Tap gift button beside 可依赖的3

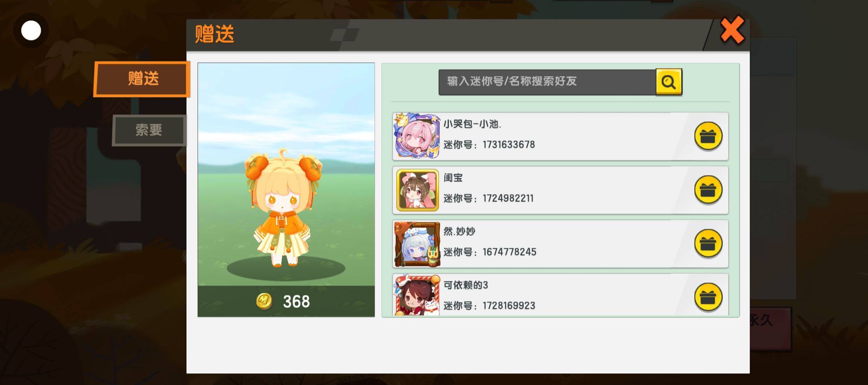click(708, 297)
